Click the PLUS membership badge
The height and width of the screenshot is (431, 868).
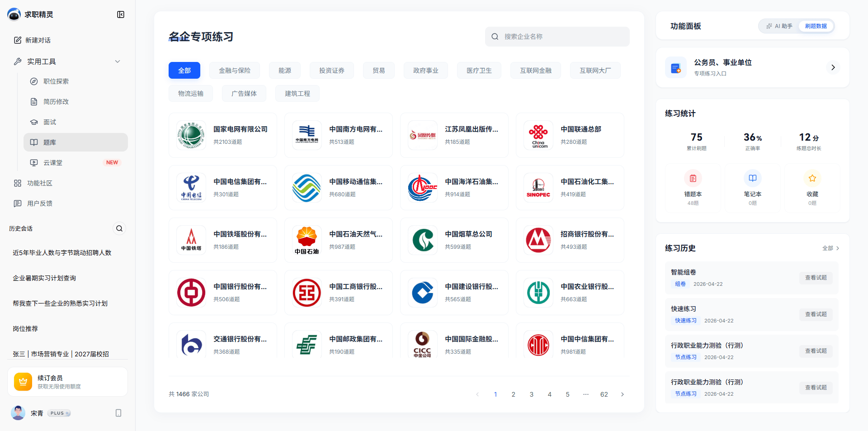[x=59, y=413]
